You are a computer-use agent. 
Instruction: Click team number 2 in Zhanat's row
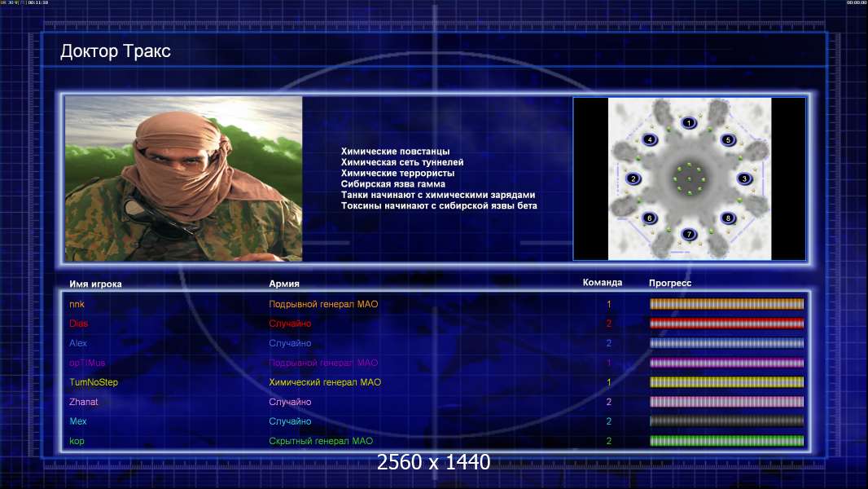[609, 402]
